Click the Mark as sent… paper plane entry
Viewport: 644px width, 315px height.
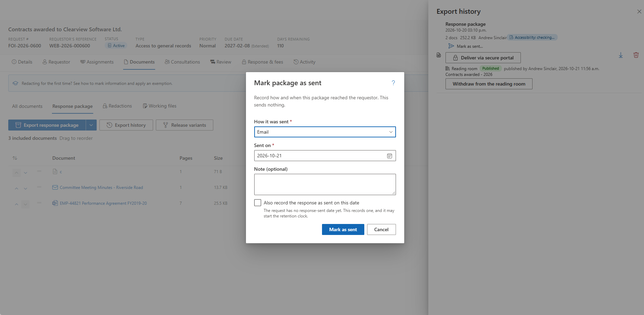(466, 46)
